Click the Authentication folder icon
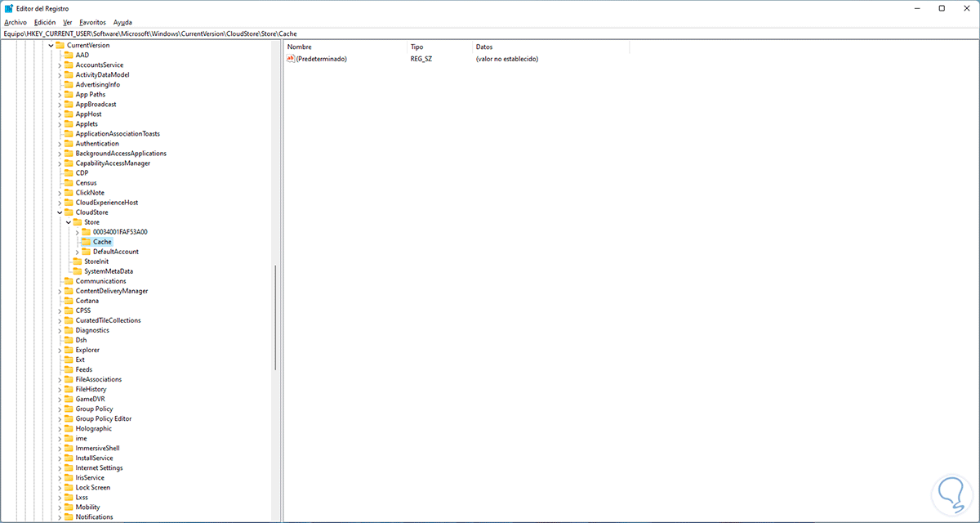This screenshot has height=523, width=980. pyautogui.click(x=69, y=144)
